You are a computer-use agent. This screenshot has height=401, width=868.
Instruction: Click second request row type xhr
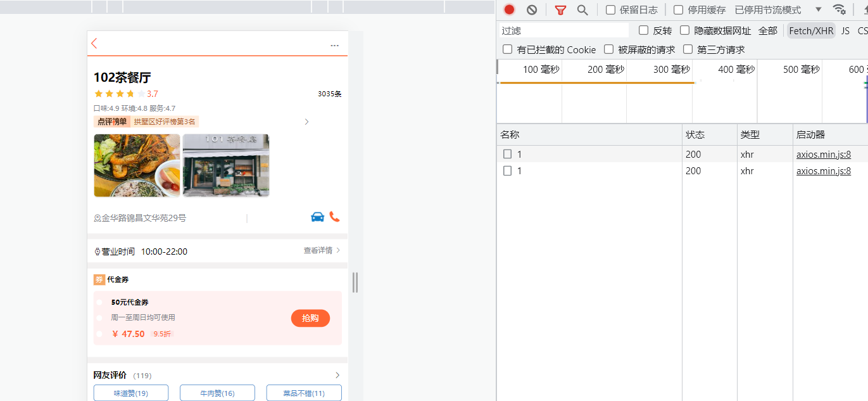[x=747, y=170]
